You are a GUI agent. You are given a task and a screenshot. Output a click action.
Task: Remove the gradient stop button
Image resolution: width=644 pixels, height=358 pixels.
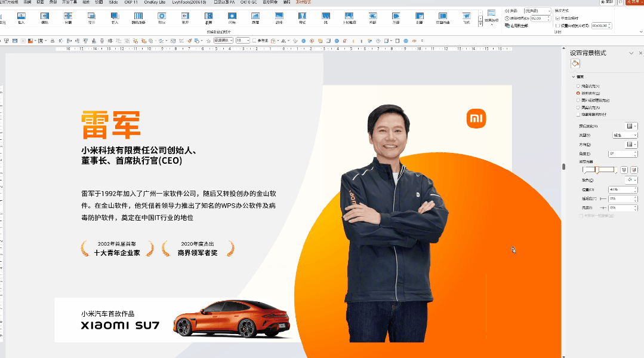click(x=634, y=170)
